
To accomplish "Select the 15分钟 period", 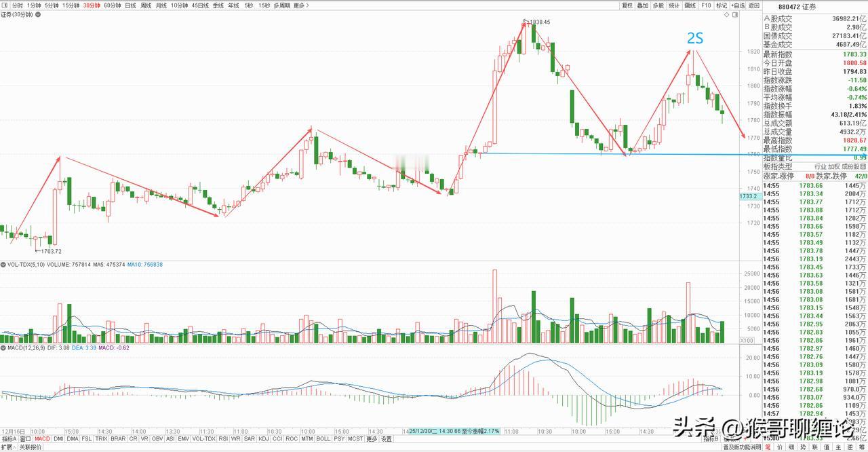I will click(x=71, y=5).
